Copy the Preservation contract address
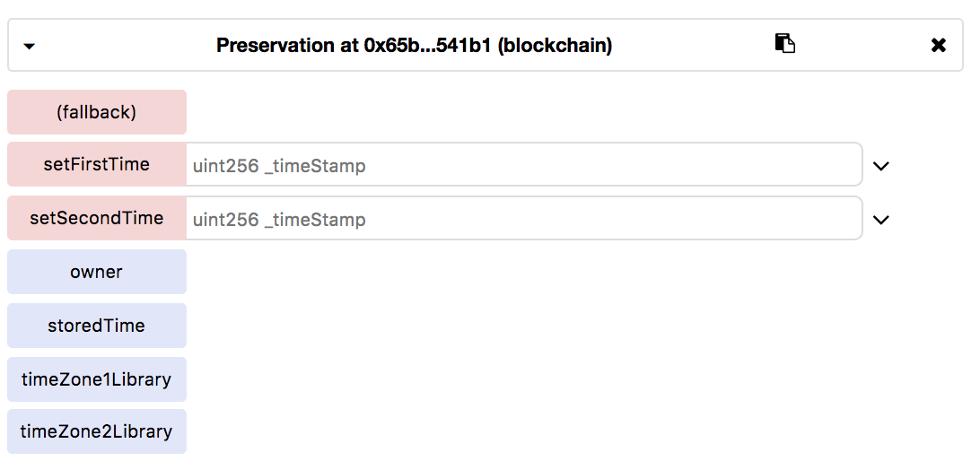Image resolution: width=980 pixels, height=461 pixels. (785, 44)
